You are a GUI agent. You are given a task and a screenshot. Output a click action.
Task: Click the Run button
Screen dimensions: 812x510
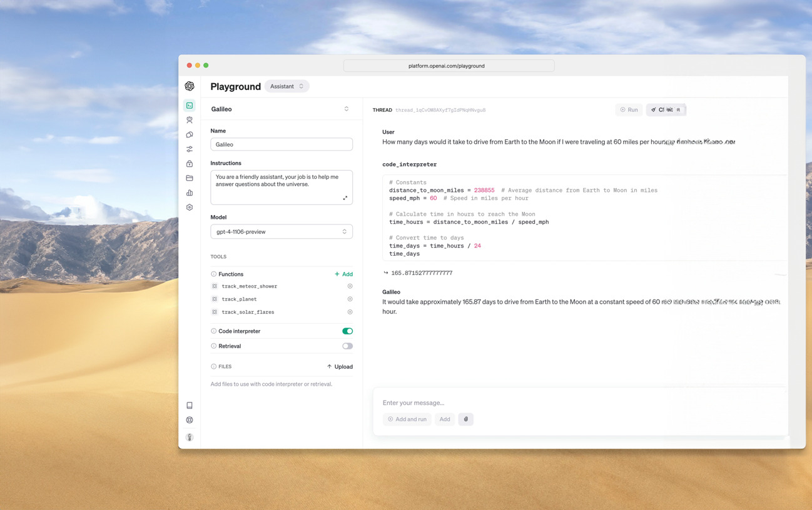click(629, 110)
